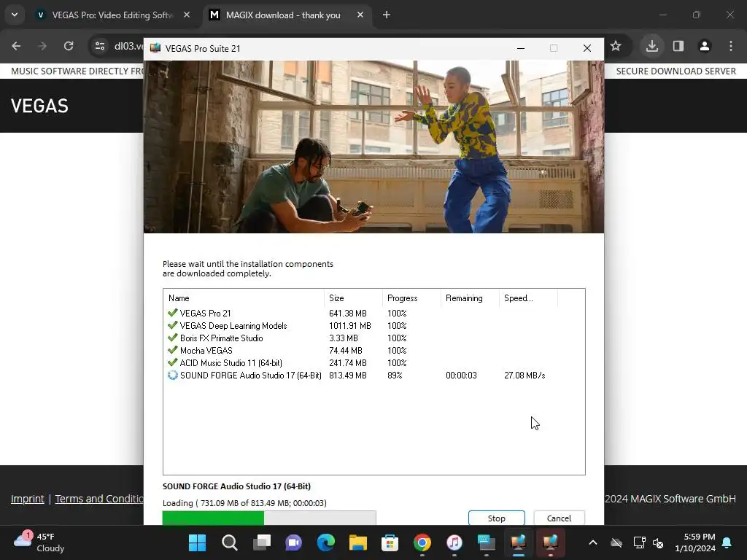Close the MAGIX download tab
The height and width of the screenshot is (560, 747).
coord(360,15)
